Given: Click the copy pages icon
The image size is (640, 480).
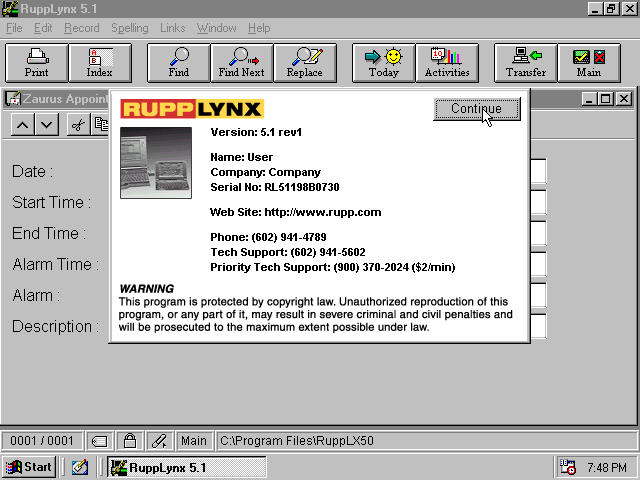Looking at the screenshot, I should click(x=100, y=124).
